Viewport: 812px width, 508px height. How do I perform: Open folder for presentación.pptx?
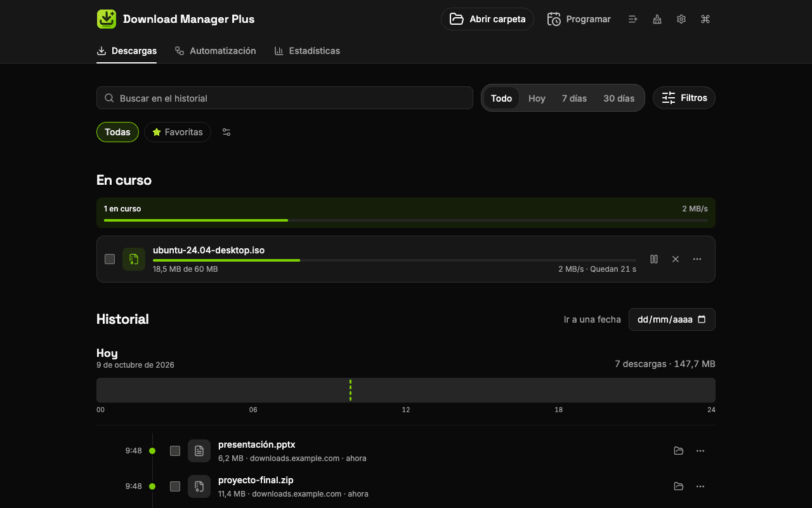coord(679,451)
